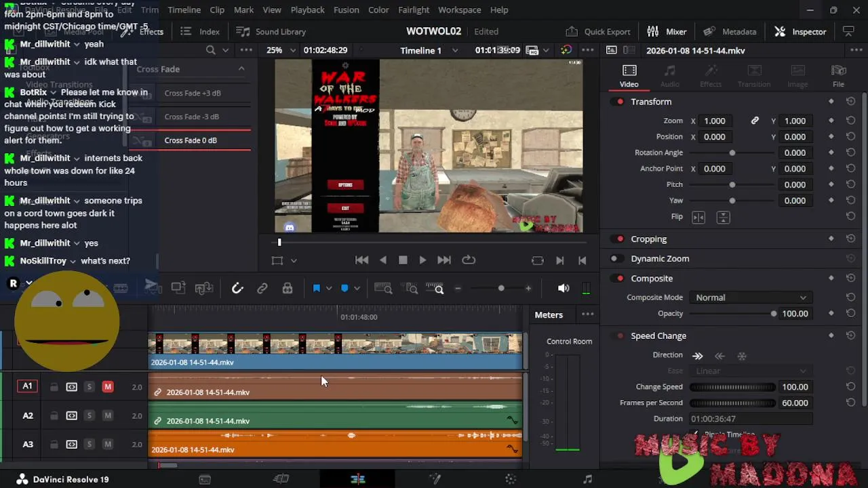Toggle the Inspector panel
The height and width of the screenshot is (488, 868).
point(800,31)
